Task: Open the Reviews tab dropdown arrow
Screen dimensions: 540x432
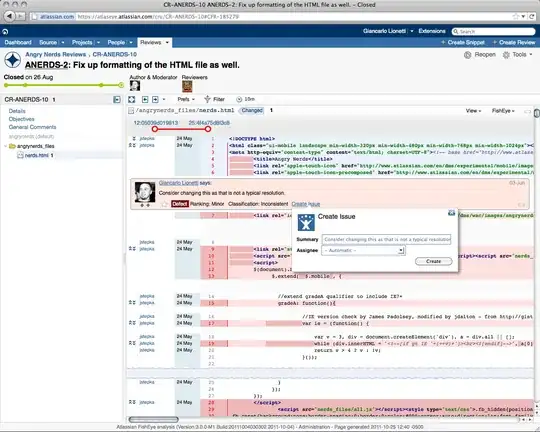Action: 167,42
